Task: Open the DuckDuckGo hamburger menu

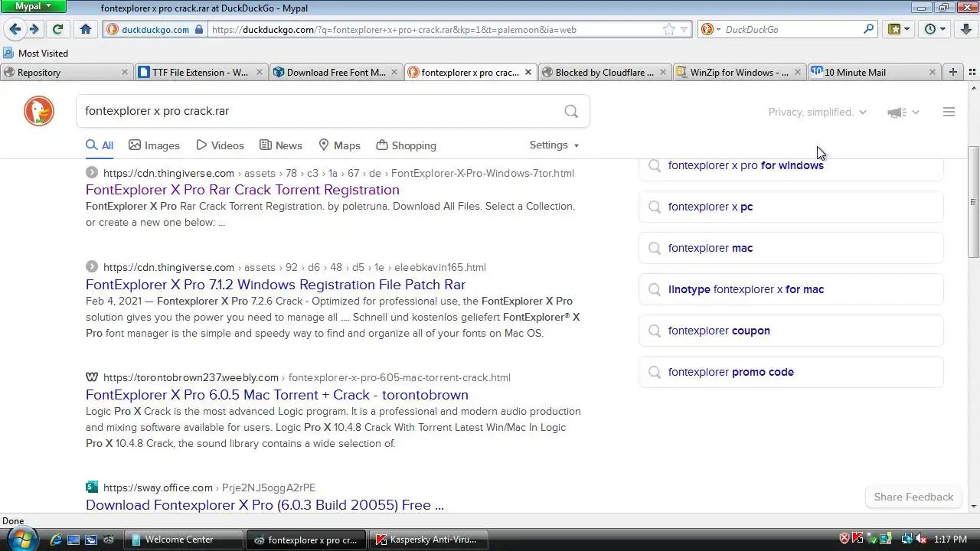Action: tap(949, 112)
